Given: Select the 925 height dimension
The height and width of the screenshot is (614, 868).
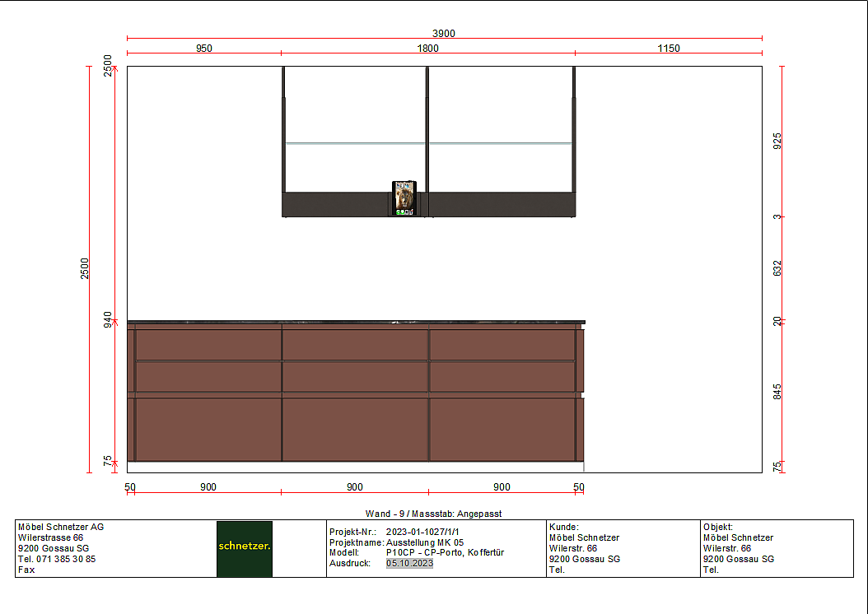Looking at the screenshot, I should [777, 141].
